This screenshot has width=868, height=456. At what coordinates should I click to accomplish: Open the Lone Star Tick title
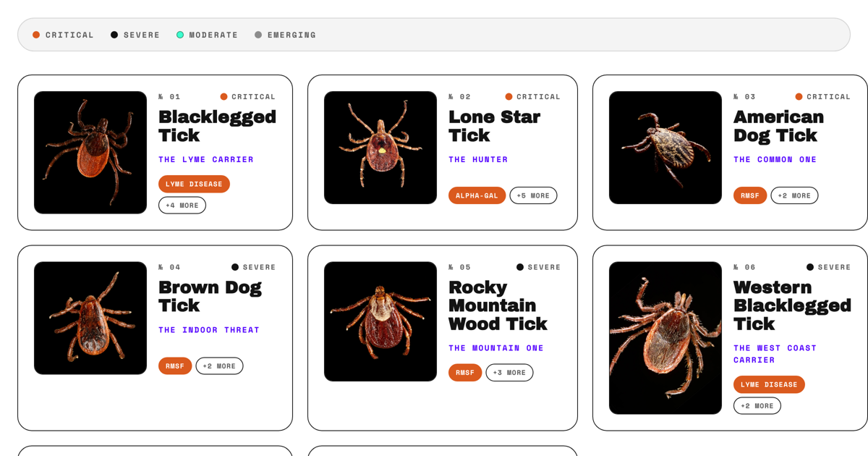pos(494,126)
